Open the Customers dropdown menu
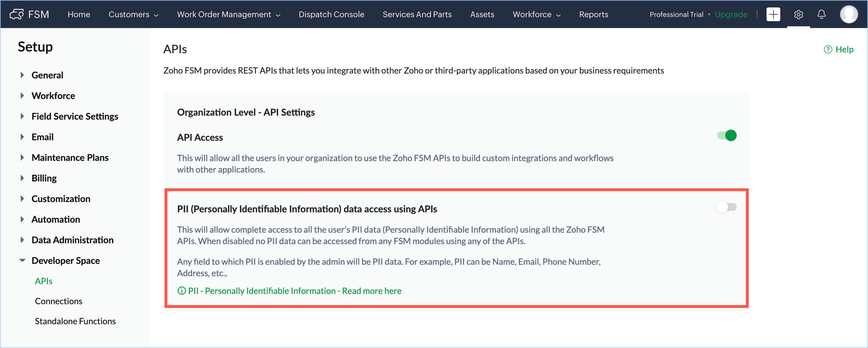This screenshot has height=348, width=868. (x=133, y=14)
